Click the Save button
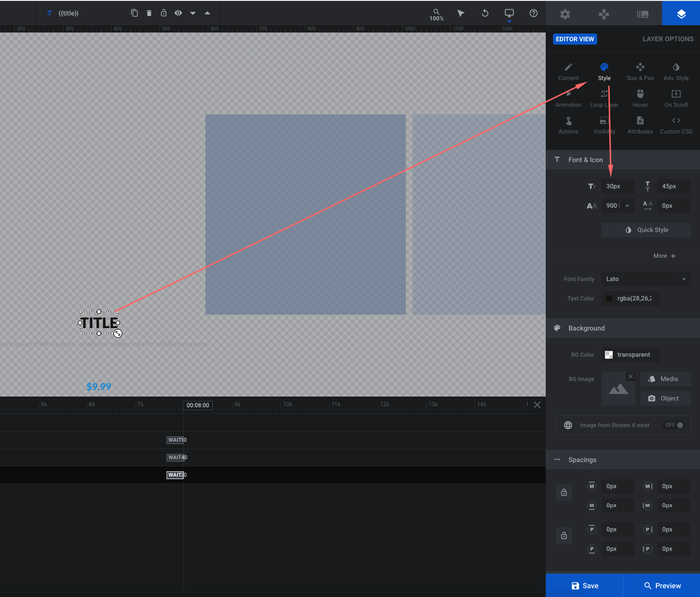This screenshot has width=700, height=597. click(585, 586)
